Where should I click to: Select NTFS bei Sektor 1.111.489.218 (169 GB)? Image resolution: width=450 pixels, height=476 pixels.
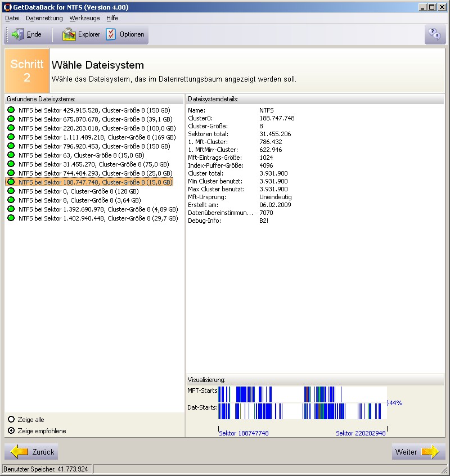[x=97, y=137]
